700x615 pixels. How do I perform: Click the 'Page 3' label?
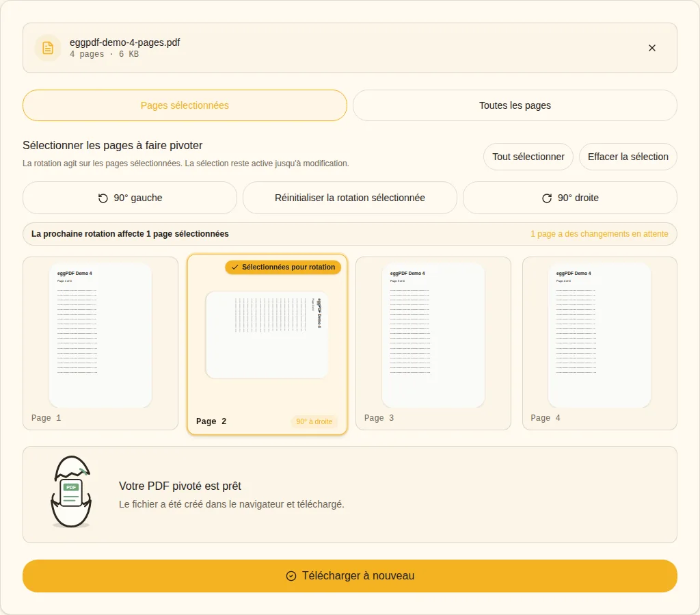[379, 418]
